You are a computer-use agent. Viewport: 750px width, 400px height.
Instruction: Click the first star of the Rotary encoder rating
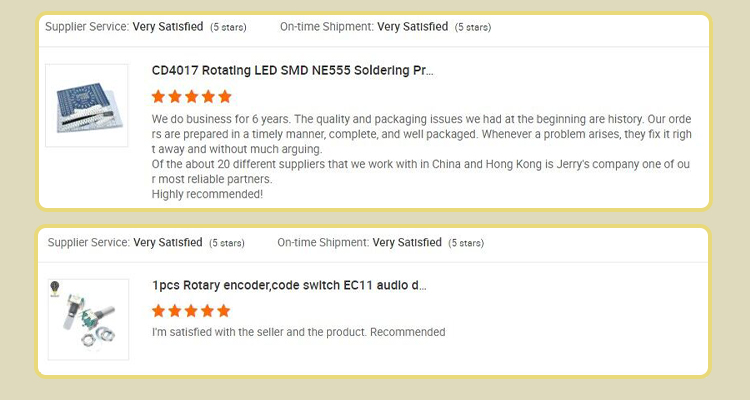point(158,311)
